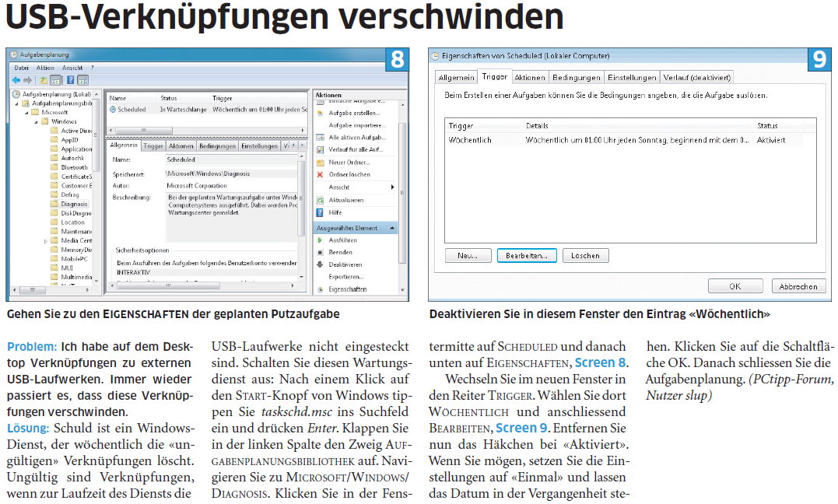
Task: Click Exportieren... in the Aktionen pane
Action: [x=345, y=278]
